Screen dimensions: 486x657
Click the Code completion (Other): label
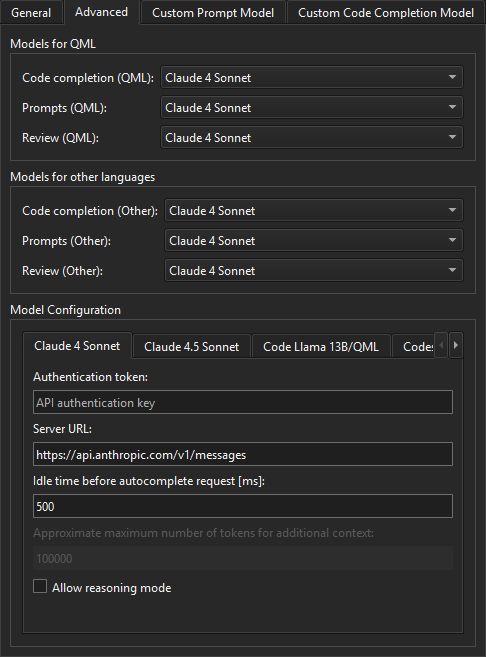(90, 211)
